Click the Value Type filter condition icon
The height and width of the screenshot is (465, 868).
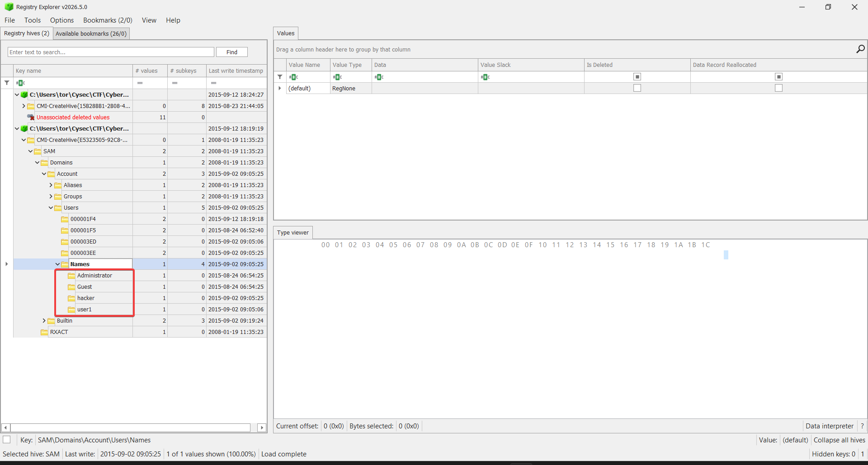(337, 77)
